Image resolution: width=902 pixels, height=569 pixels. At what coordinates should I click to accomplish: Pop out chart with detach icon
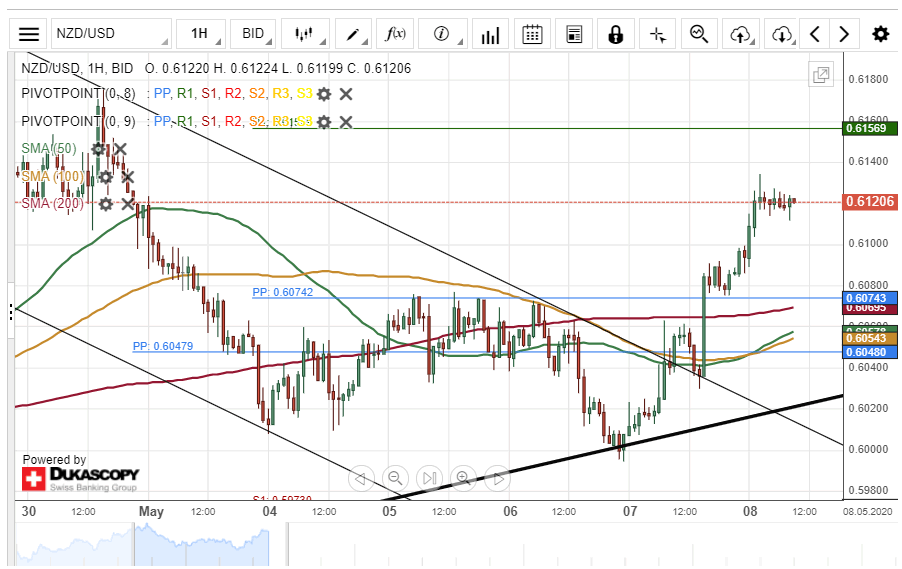point(821,75)
